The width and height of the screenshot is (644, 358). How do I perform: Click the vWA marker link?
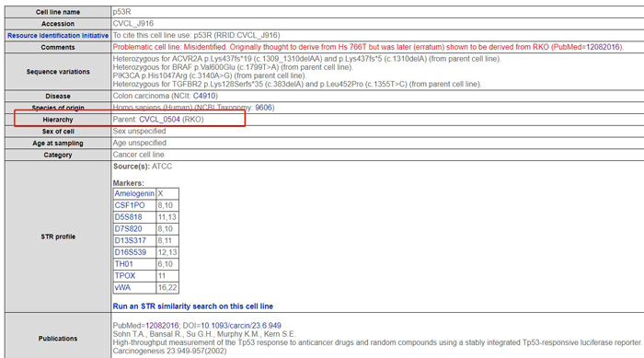[122, 288]
